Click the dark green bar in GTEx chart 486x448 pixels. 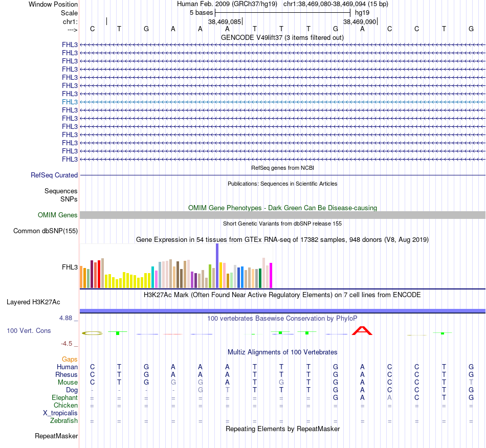coord(260,278)
